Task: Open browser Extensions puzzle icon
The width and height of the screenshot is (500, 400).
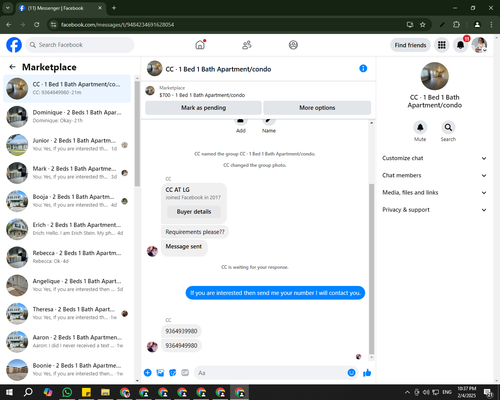Action: point(456,24)
